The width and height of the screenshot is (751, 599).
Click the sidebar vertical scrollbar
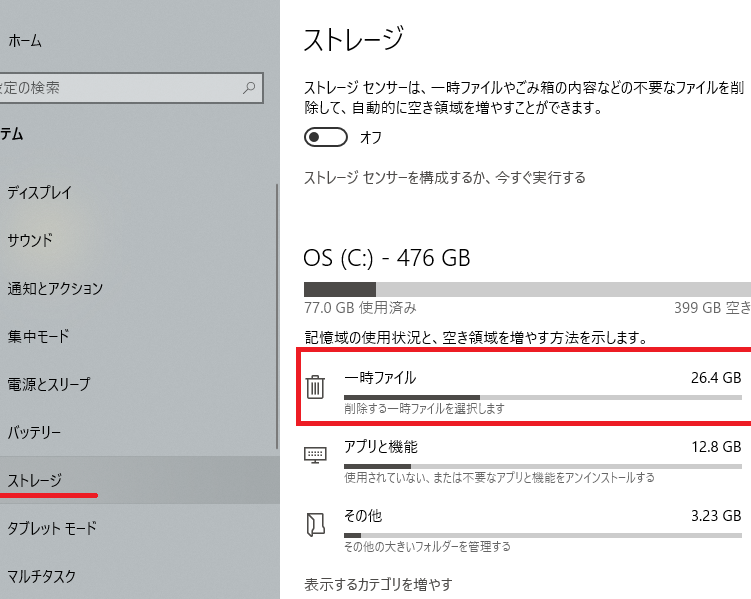click(275, 320)
